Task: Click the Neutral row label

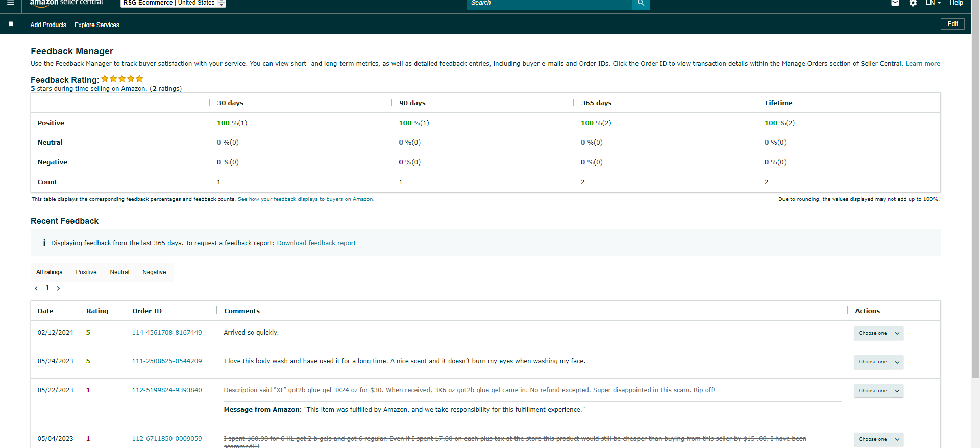Action: tap(50, 143)
